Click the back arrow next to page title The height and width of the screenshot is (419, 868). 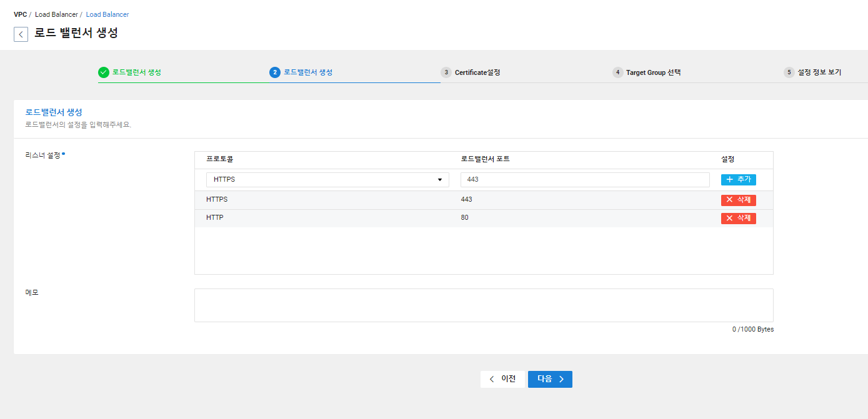[21, 34]
